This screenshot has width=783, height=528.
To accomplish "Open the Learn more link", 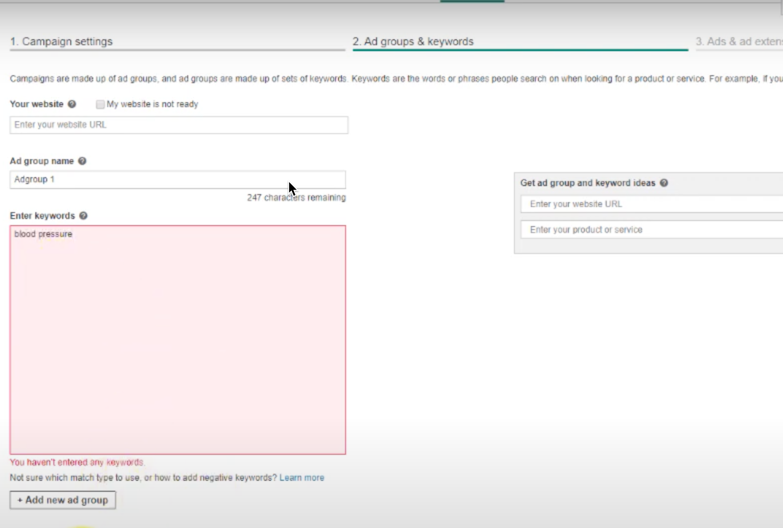I will click(302, 478).
